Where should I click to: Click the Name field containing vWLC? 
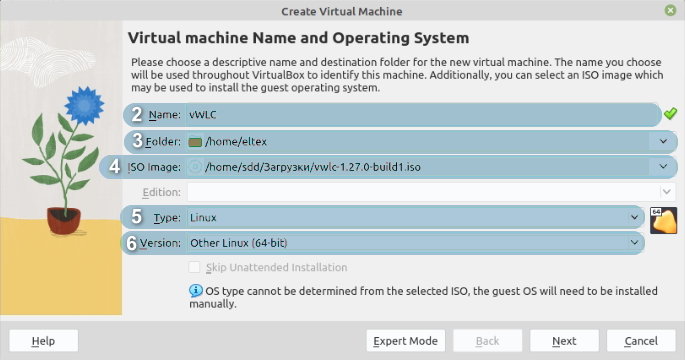[423, 115]
